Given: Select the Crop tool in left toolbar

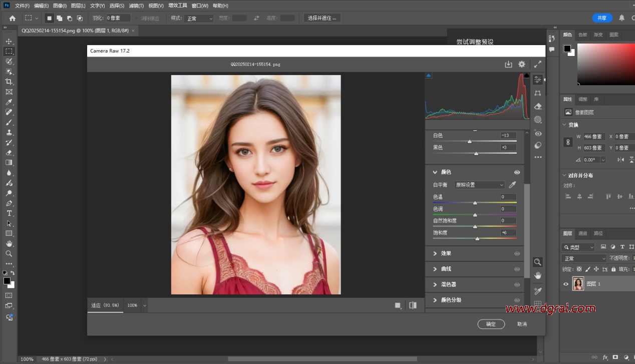Looking at the screenshot, I should coord(9,82).
